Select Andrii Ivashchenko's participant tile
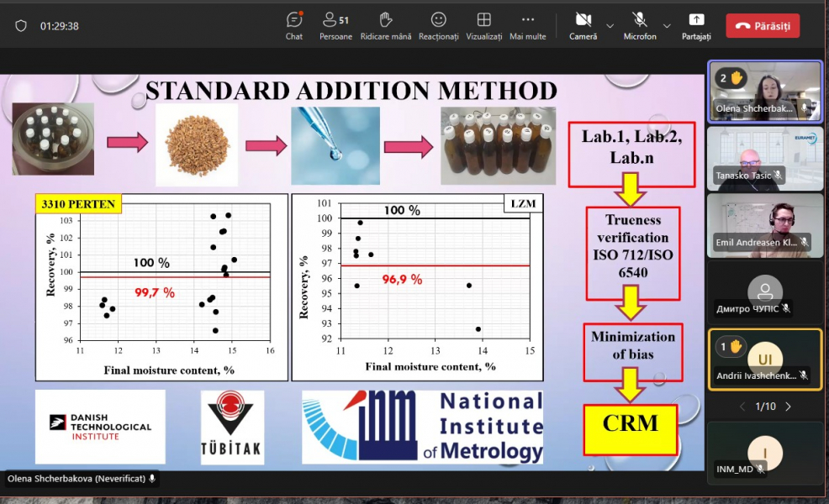Image resolution: width=829 pixels, height=504 pixels. (x=765, y=359)
